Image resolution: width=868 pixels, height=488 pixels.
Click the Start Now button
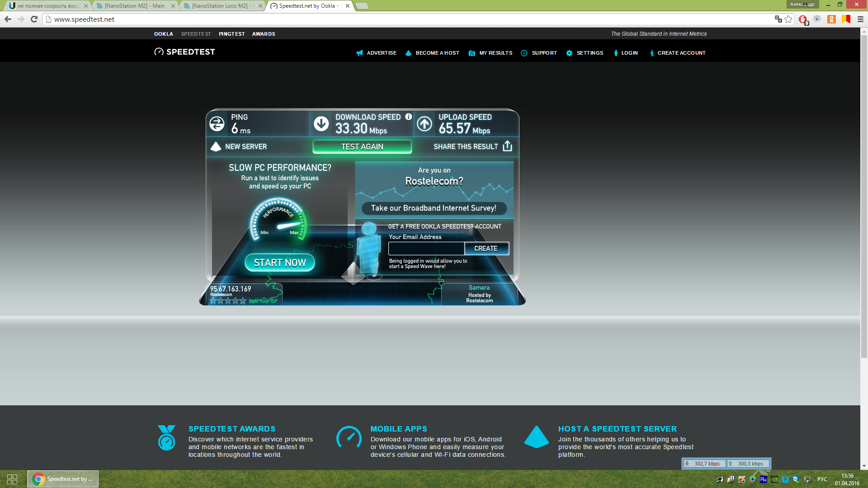coord(279,263)
